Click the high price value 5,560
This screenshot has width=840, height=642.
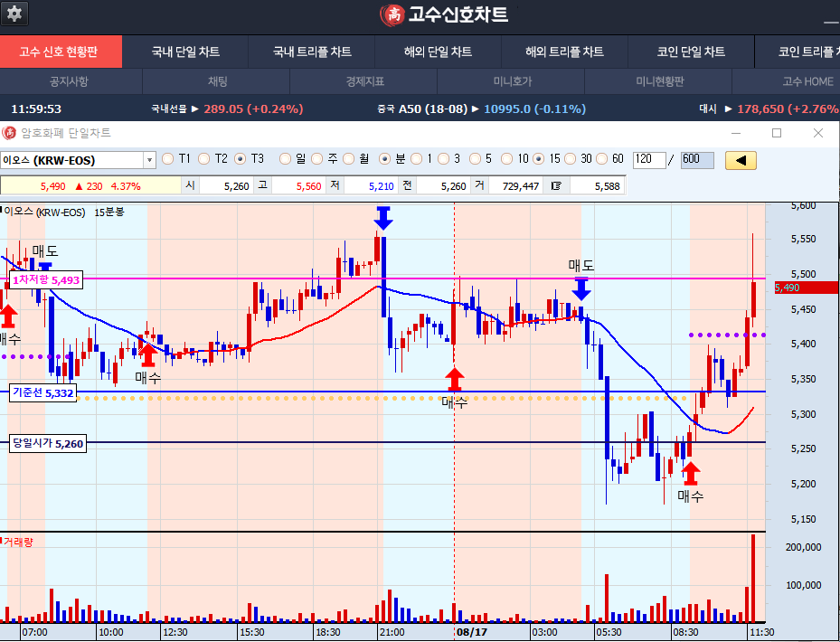click(308, 186)
